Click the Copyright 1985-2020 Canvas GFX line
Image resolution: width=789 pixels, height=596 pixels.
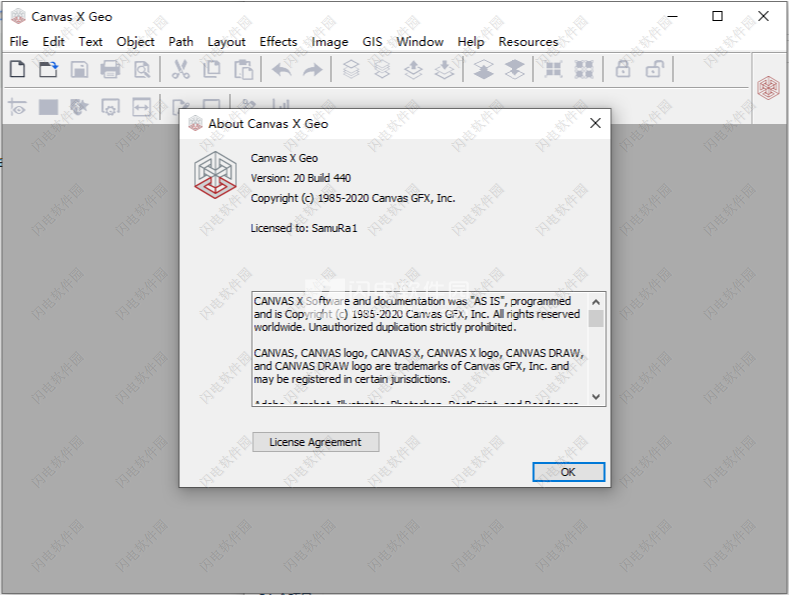point(353,198)
